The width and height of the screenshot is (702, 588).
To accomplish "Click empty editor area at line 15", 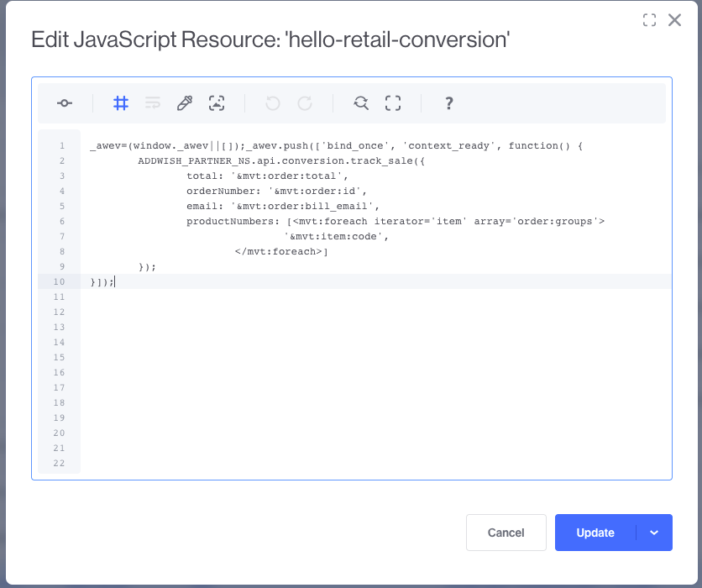I will pyautogui.click(x=336, y=358).
